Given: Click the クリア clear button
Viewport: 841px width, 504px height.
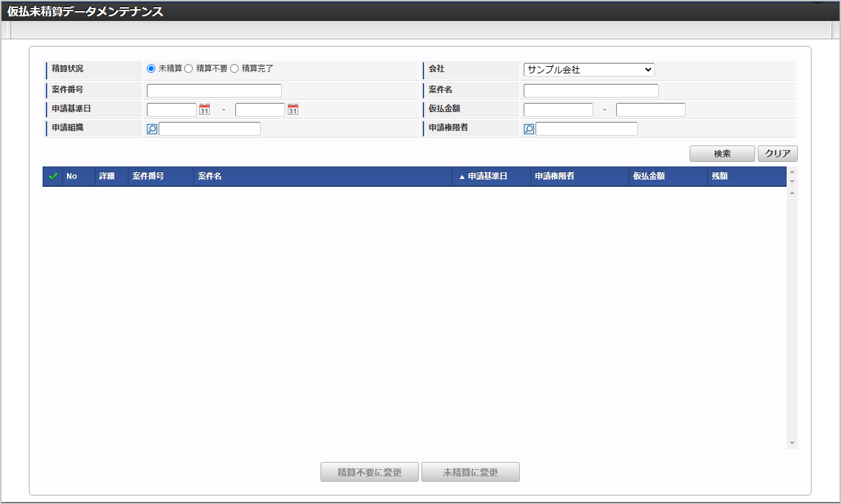Looking at the screenshot, I should point(778,153).
